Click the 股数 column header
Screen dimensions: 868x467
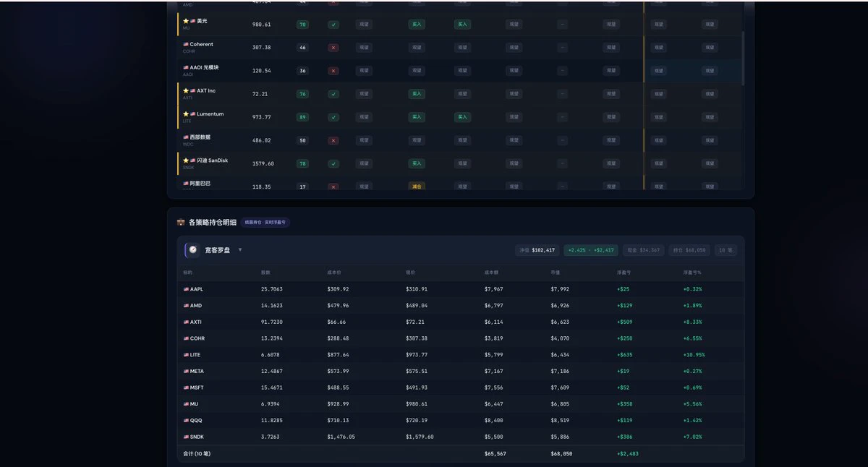(x=265, y=273)
